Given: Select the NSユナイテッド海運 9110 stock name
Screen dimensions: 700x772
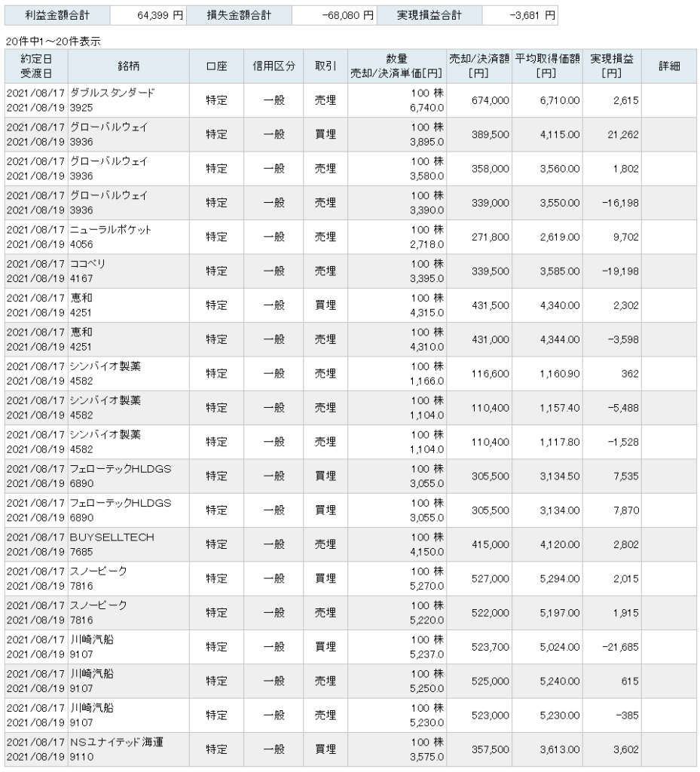Looking at the screenshot, I should [116, 749].
